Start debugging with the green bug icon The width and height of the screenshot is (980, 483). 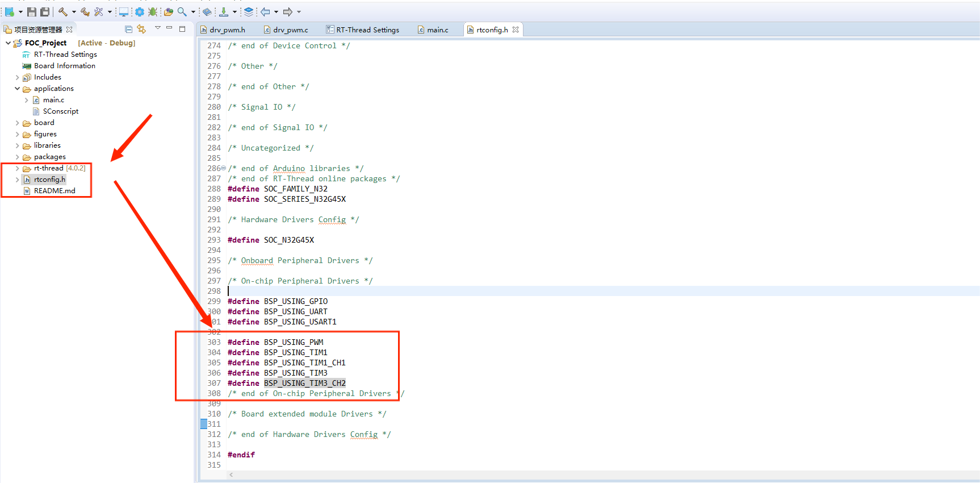coord(153,11)
